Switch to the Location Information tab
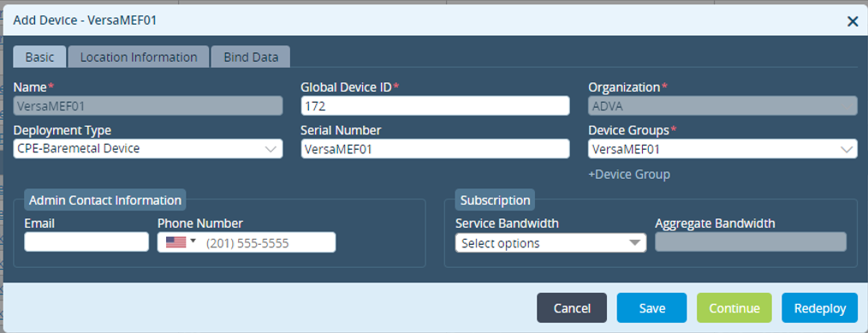 (139, 57)
